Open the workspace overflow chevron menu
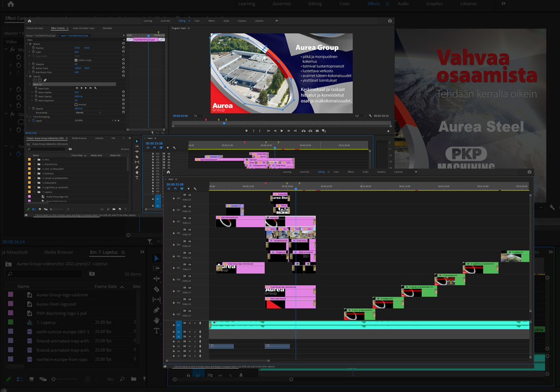 tap(503, 4)
